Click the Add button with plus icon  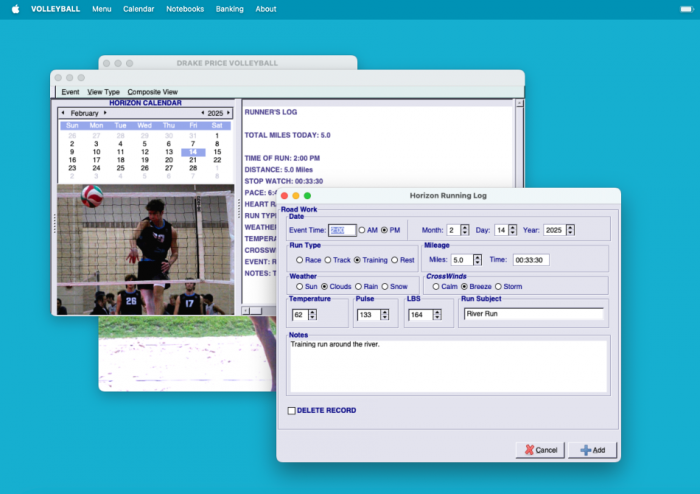[593, 450]
